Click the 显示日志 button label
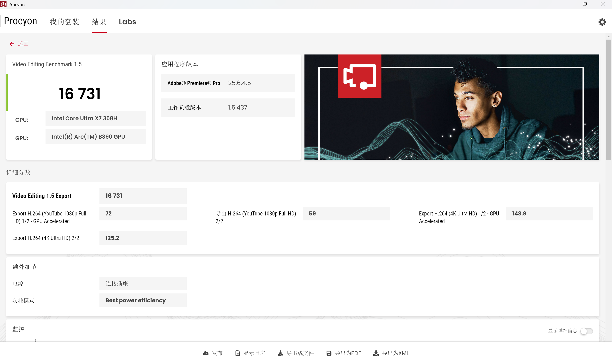612x364 pixels. pos(255,353)
